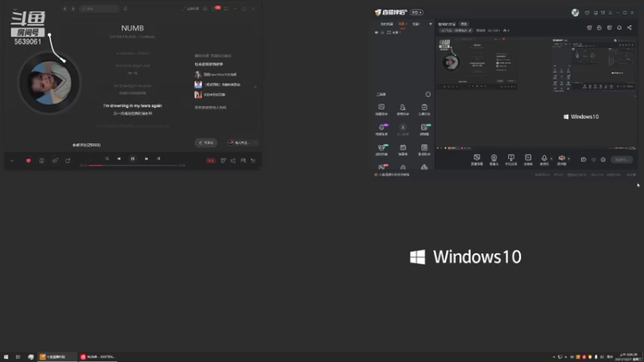Toggle the lock icon on the source row
Screen dimensions: 644x362
click(x=382, y=32)
